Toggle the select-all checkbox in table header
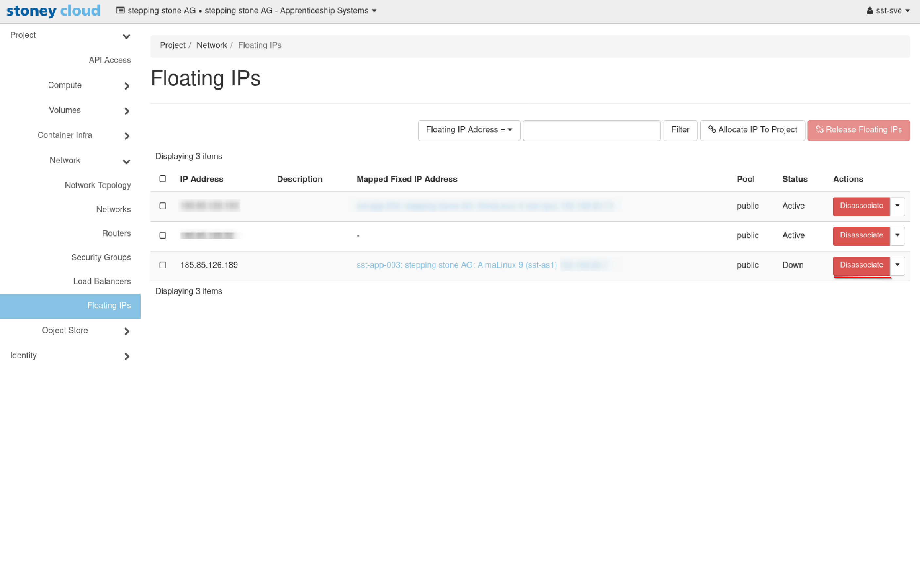The width and height of the screenshot is (920, 588). click(x=163, y=179)
